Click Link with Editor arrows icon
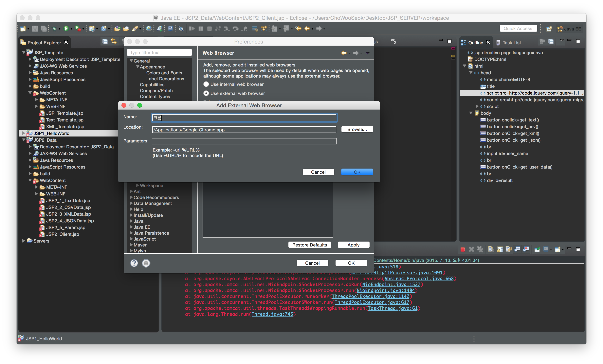This screenshot has height=364, width=603. (114, 41)
